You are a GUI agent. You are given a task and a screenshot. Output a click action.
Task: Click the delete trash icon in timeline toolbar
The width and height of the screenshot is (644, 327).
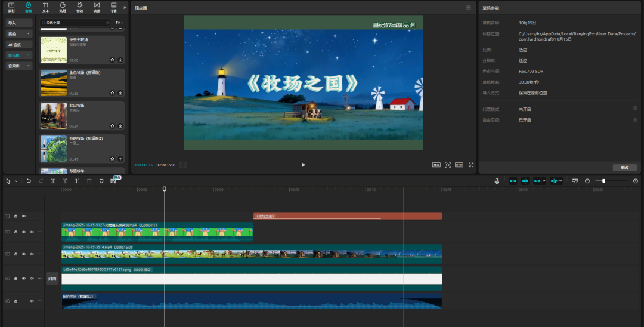click(x=89, y=181)
